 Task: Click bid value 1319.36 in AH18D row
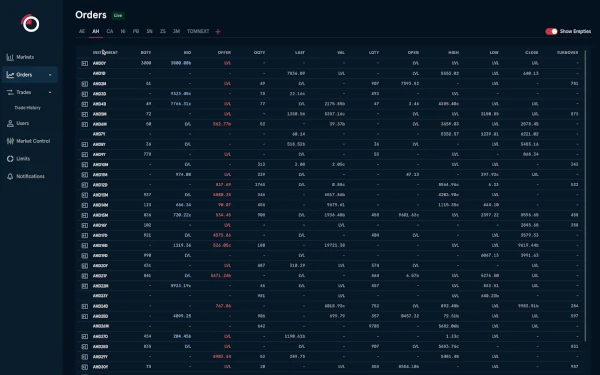point(182,245)
